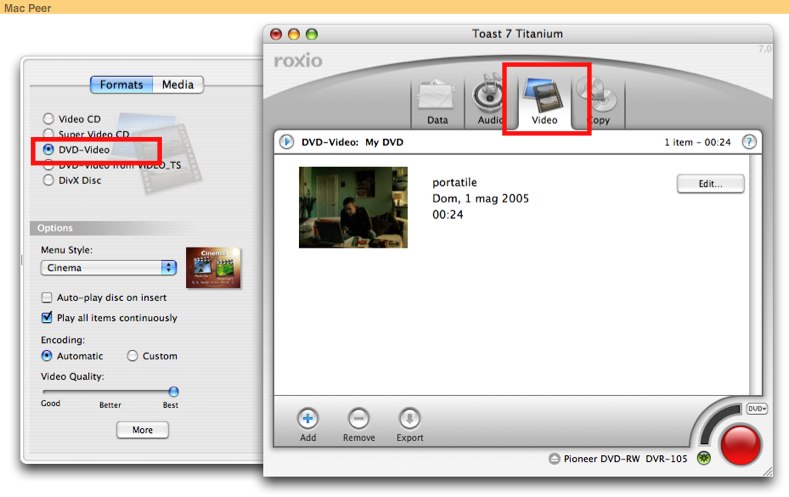Click the More button

(x=142, y=430)
